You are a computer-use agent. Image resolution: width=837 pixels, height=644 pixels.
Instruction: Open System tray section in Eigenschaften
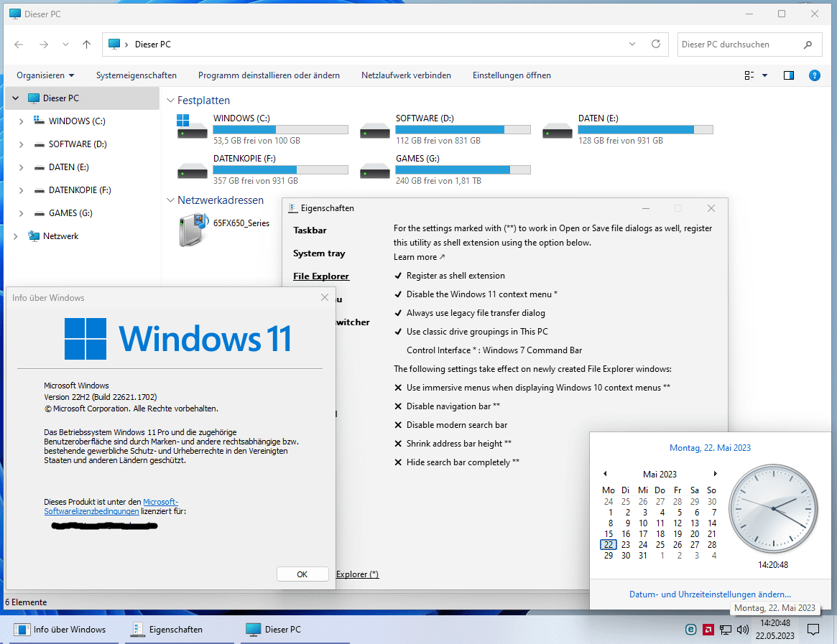319,253
